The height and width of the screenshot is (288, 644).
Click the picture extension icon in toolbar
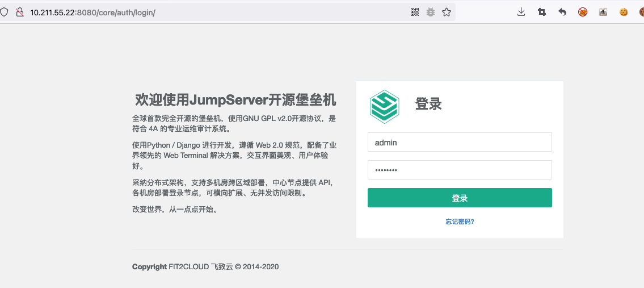coord(603,12)
